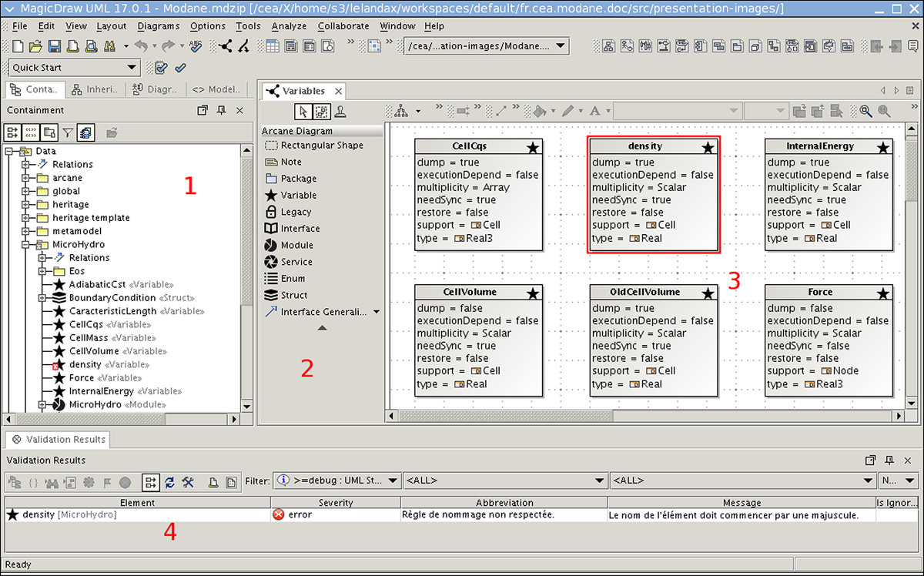The image size is (924, 576).
Task: Select the Package palette item
Action: 290,179
